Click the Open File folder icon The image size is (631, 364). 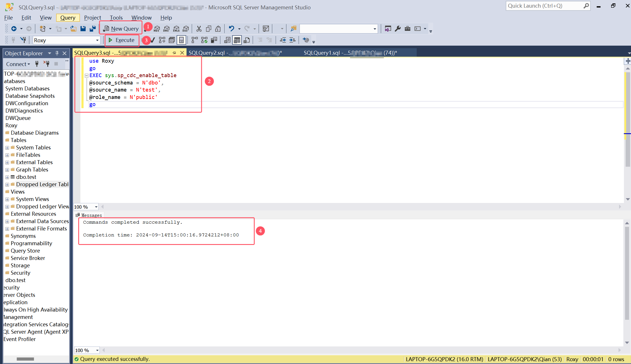(73, 29)
